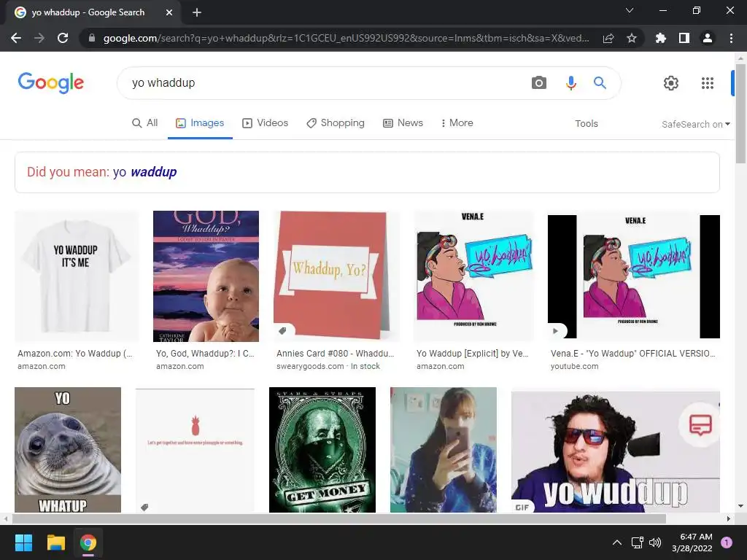Open the girl taking a selfie image
Image resolution: width=747 pixels, height=560 pixels.
(444, 449)
